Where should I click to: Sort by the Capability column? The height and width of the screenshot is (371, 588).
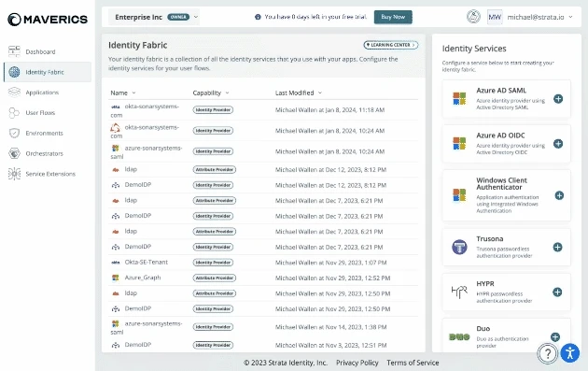(211, 93)
